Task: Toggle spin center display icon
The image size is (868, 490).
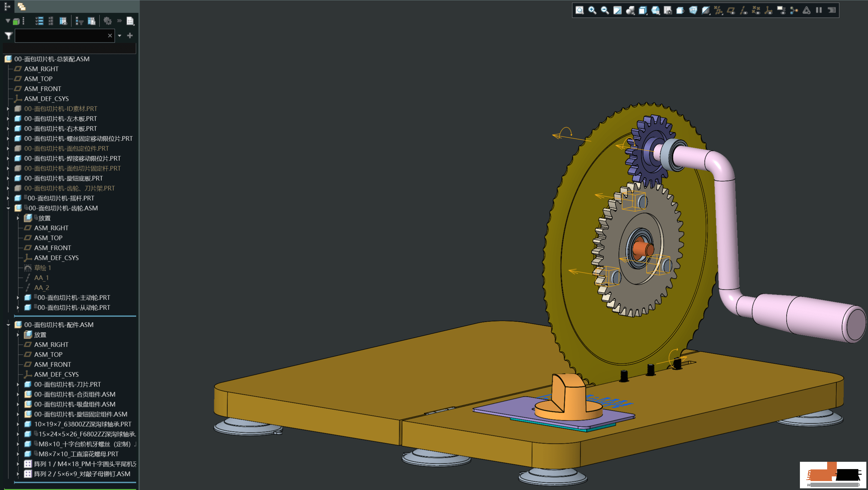Action: pos(794,10)
